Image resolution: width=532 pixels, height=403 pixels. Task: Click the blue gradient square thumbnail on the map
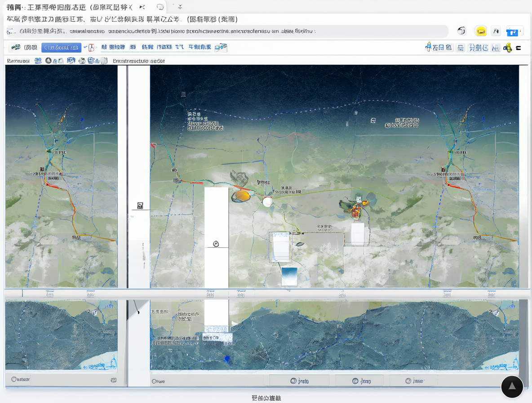point(289,277)
